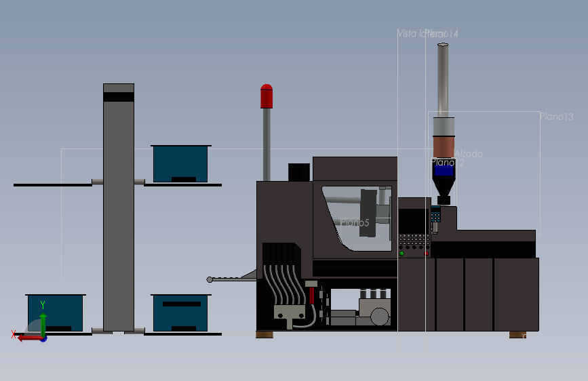Click the green button on control panel
The height and width of the screenshot is (381, 588).
pos(401,254)
